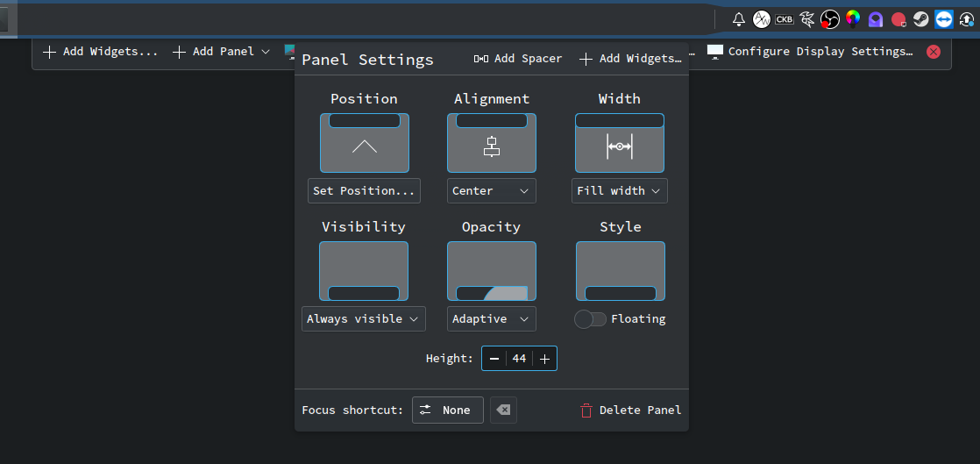The image size is (980, 464).
Task: Open the Adaptive opacity dropdown
Action: [491, 319]
